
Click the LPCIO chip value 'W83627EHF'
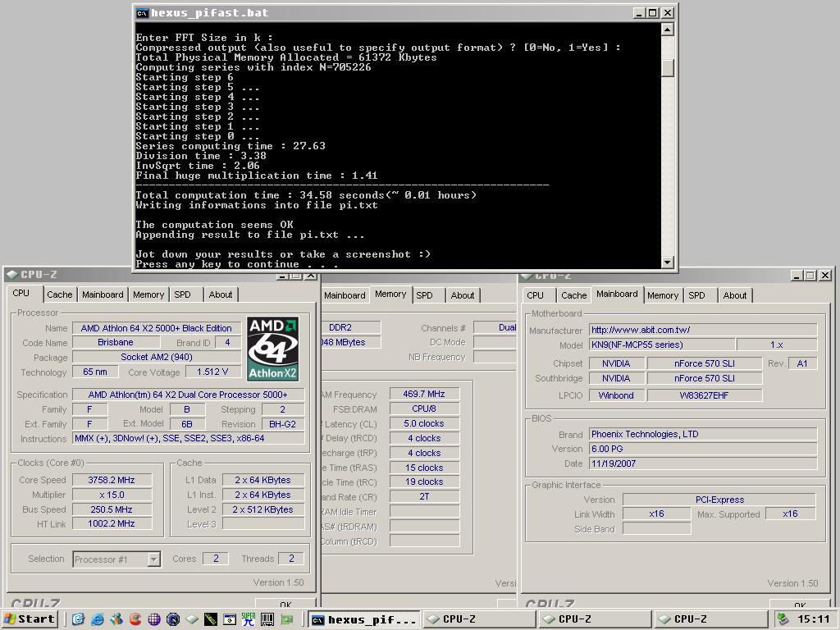pyautogui.click(x=705, y=395)
